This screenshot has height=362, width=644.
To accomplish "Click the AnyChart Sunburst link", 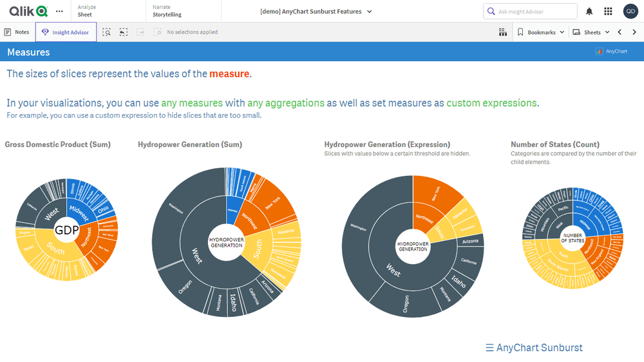I will (x=534, y=348).
